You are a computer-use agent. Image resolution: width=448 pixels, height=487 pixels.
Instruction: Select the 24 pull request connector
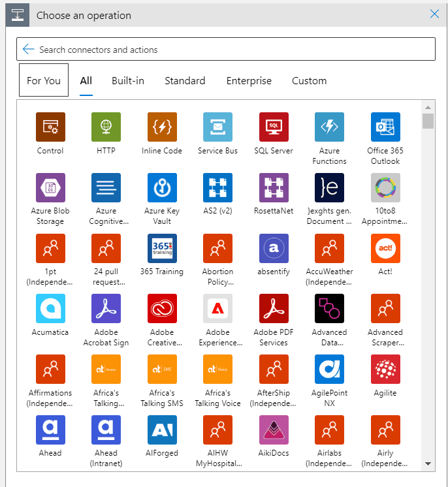(106, 248)
